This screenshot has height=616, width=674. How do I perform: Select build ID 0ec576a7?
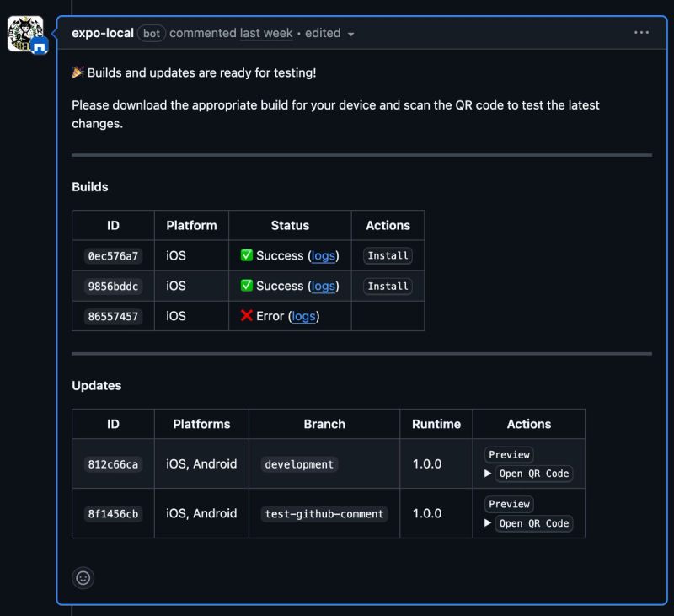pos(113,256)
